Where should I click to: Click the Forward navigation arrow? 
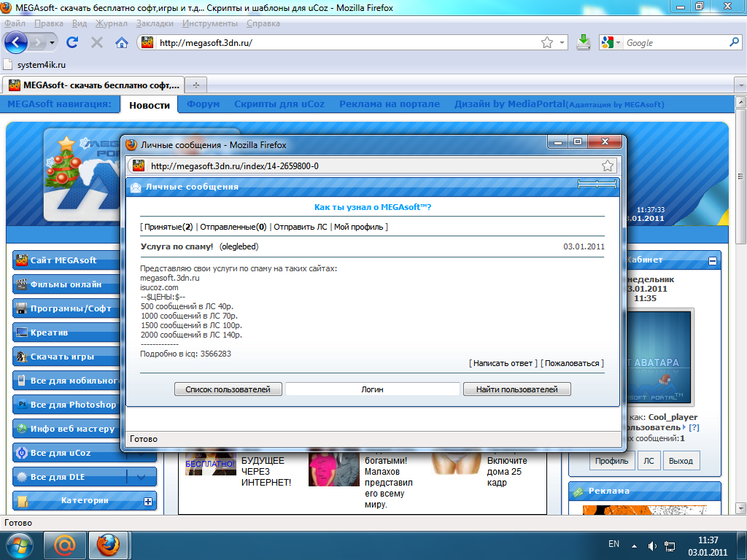(38, 43)
